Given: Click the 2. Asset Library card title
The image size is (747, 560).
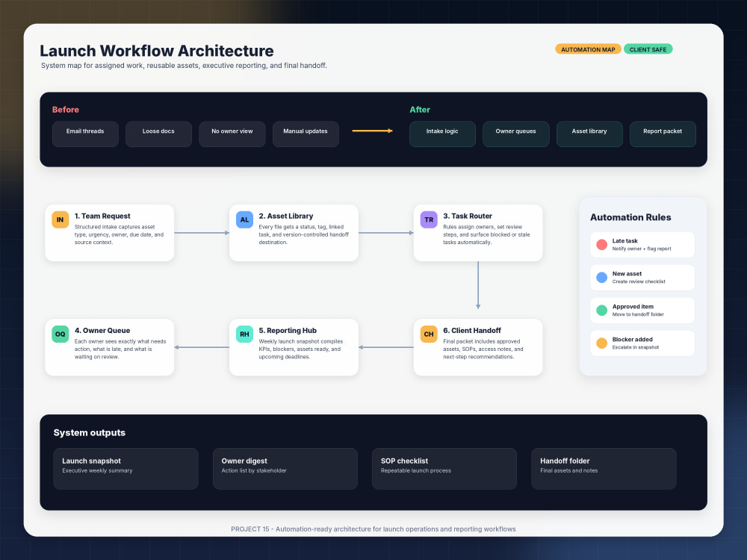Looking at the screenshot, I should coord(286,217).
